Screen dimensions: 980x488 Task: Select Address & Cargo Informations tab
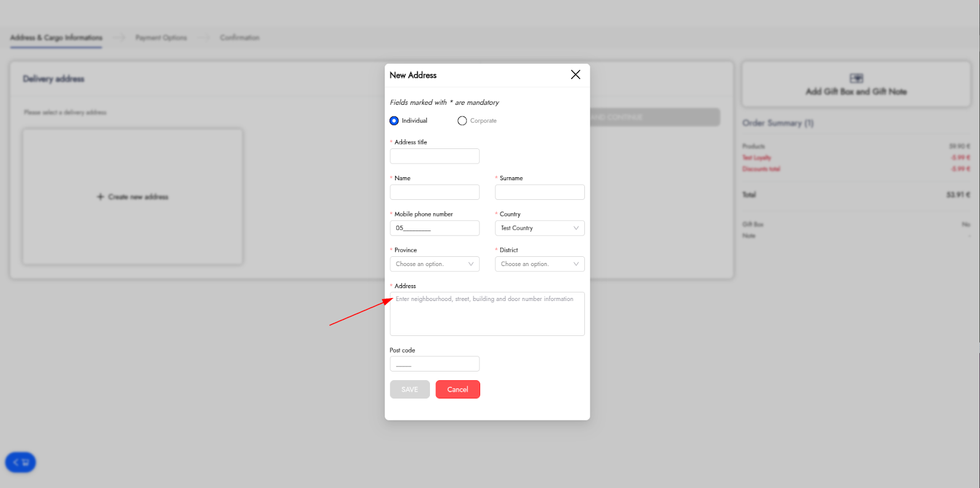click(x=56, y=38)
